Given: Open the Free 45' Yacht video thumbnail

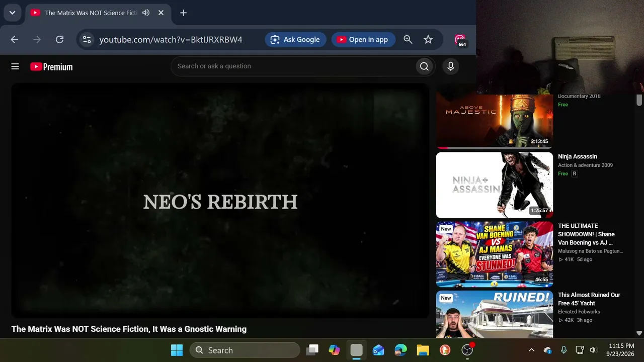Looking at the screenshot, I should 495,314.
